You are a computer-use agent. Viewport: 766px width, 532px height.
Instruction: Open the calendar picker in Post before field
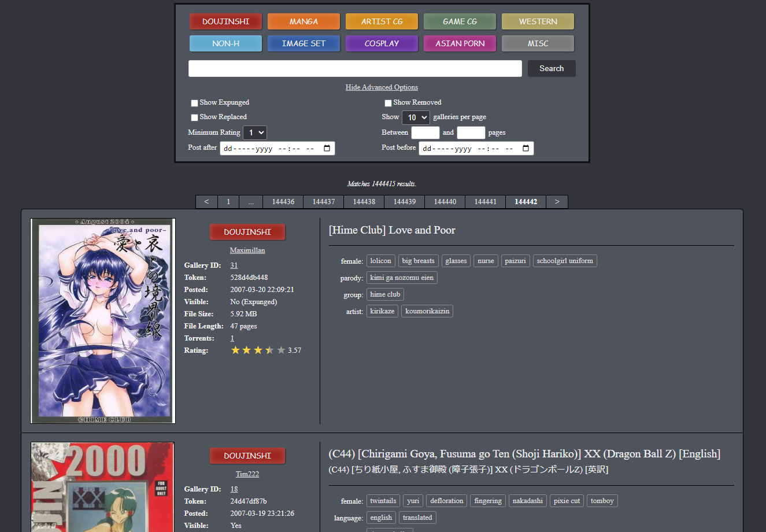(x=526, y=149)
